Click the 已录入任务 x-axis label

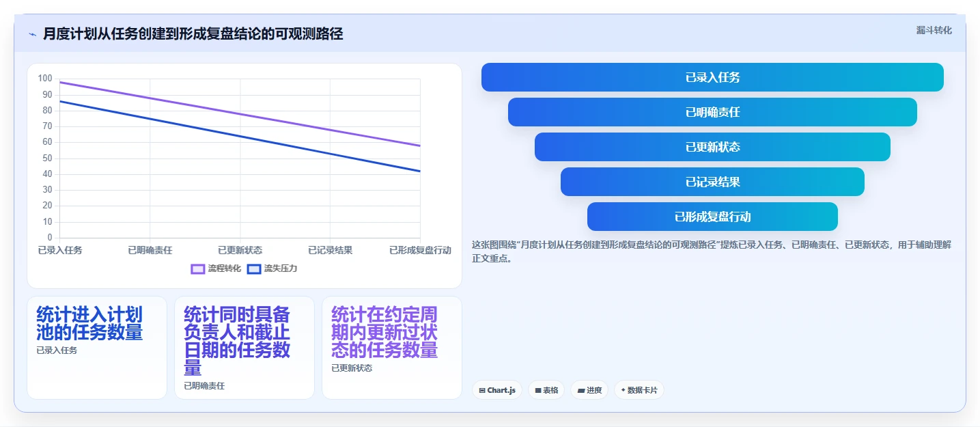[60, 250]
